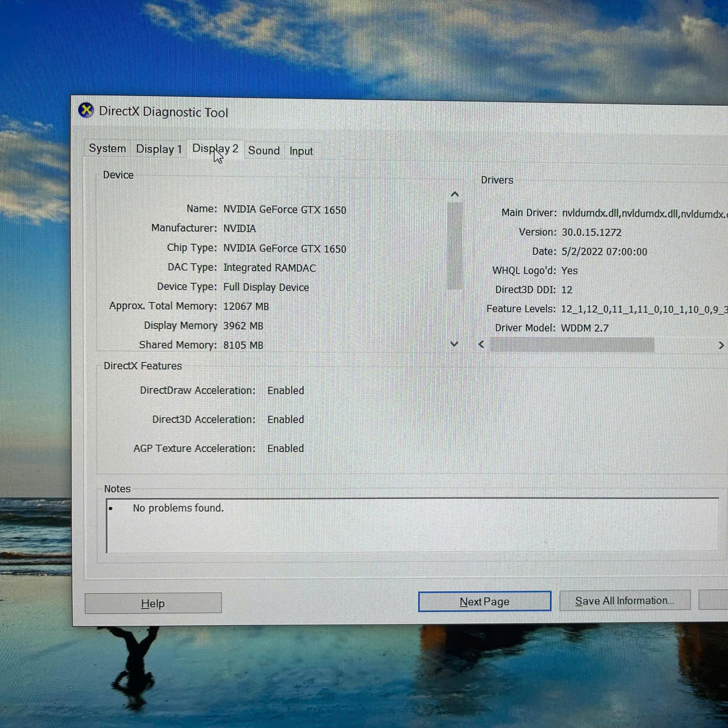Click the Device list scroll-down arrow

click(454, 344)
